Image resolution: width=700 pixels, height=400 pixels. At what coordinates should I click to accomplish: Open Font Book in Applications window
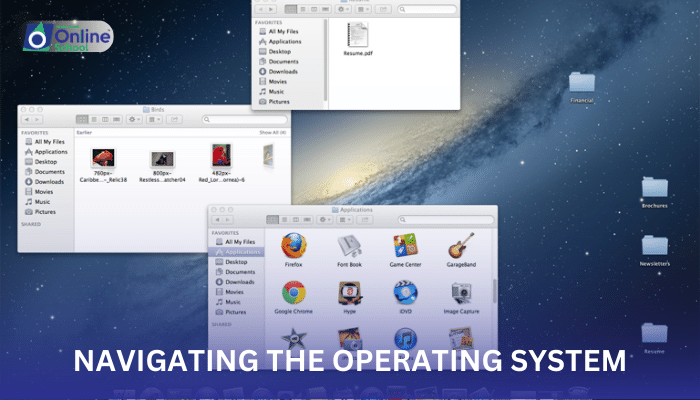click(x=350, y=246)
